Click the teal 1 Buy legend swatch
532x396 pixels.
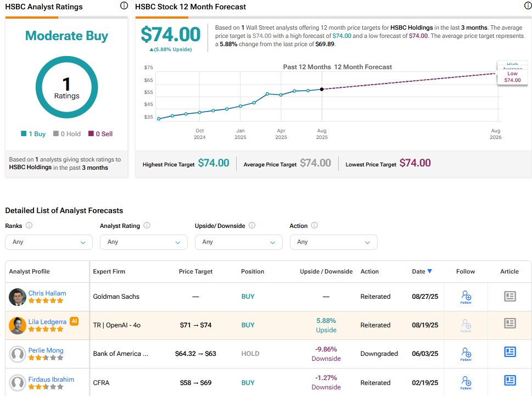(24, 133)
